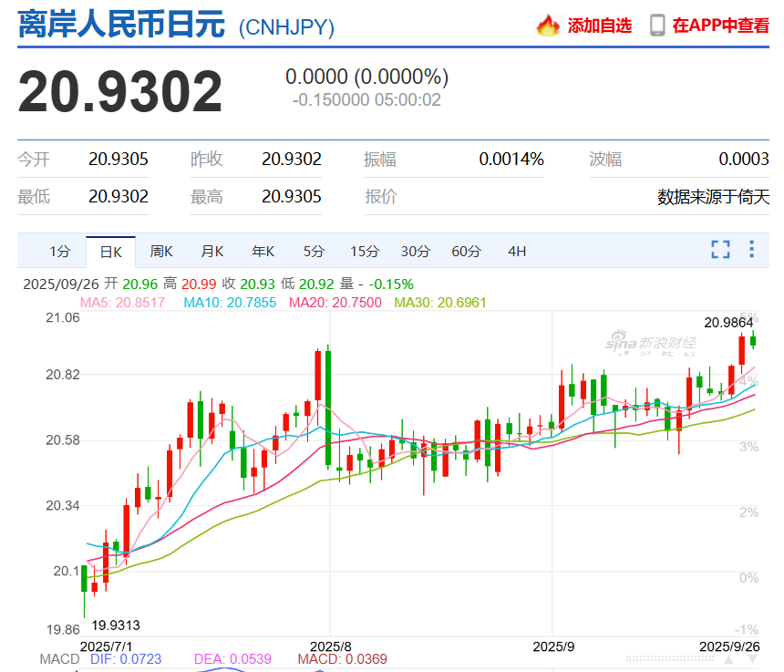This screenshot has width=784, height=672.
Task: Click the phone icon beside 在APP中查看
Action: point(657,26)
